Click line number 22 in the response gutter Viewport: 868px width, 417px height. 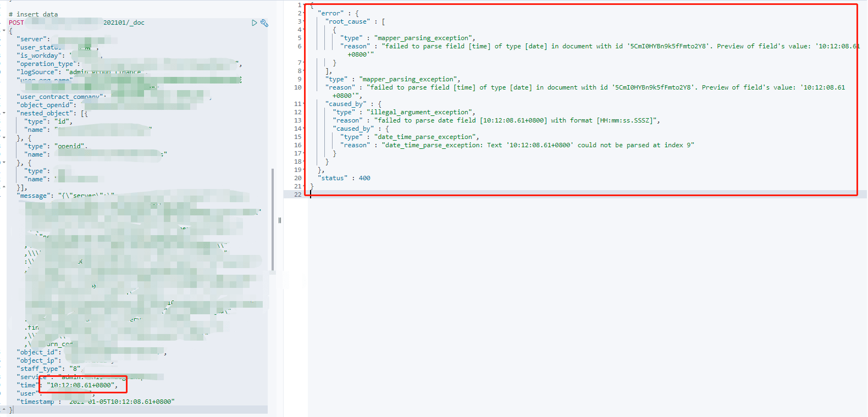tap(297, 194)
